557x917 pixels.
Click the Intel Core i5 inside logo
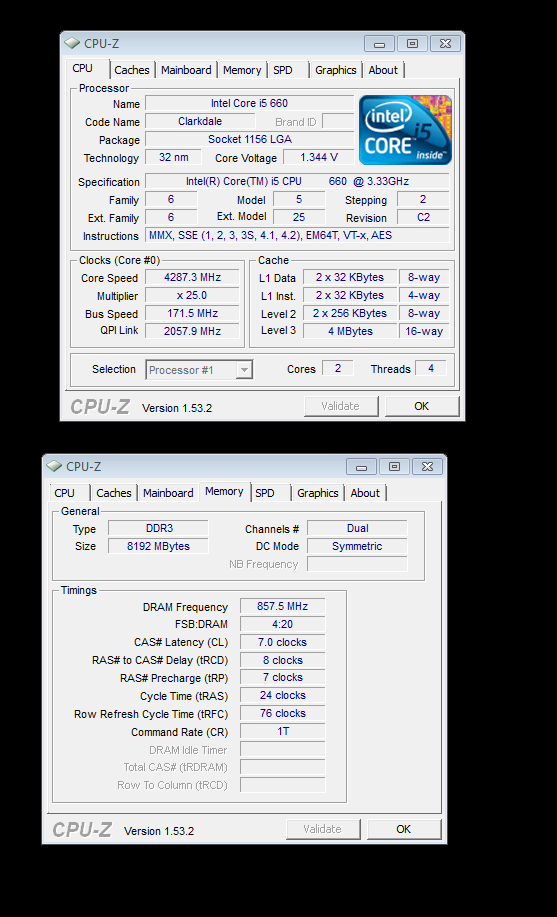coord(405,130)
